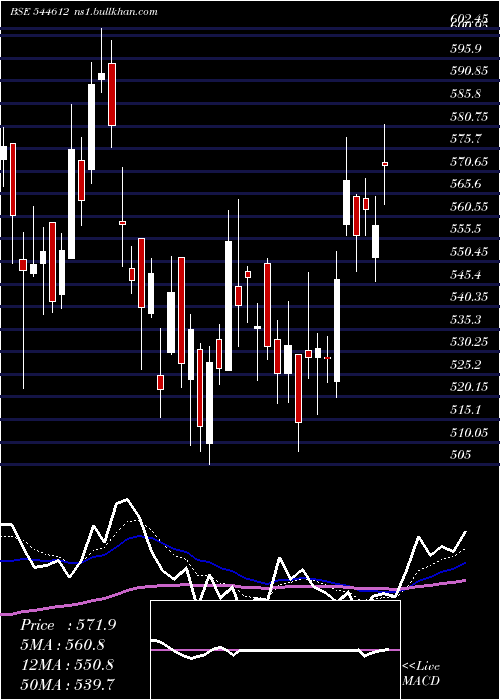The height and width of the screenshot is (700, 500).
Task: Click the 560.55 price axis label
Action: [469, 207]
